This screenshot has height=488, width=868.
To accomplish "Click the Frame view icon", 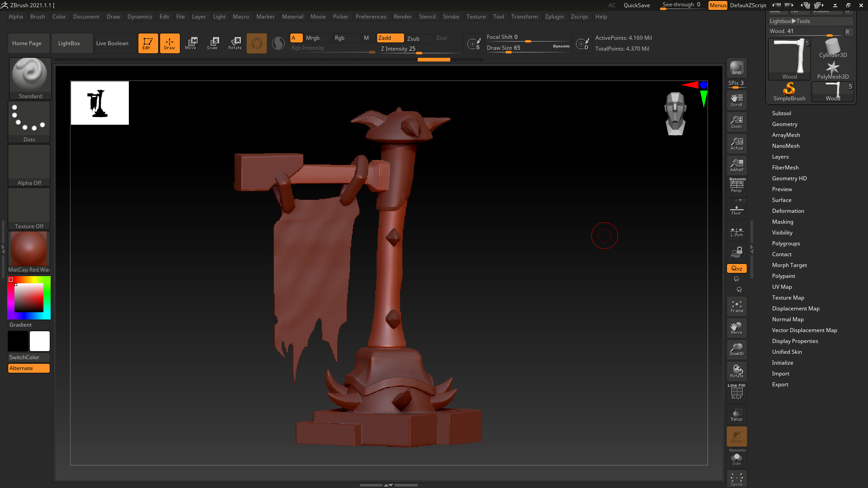I will coord(736,307).
